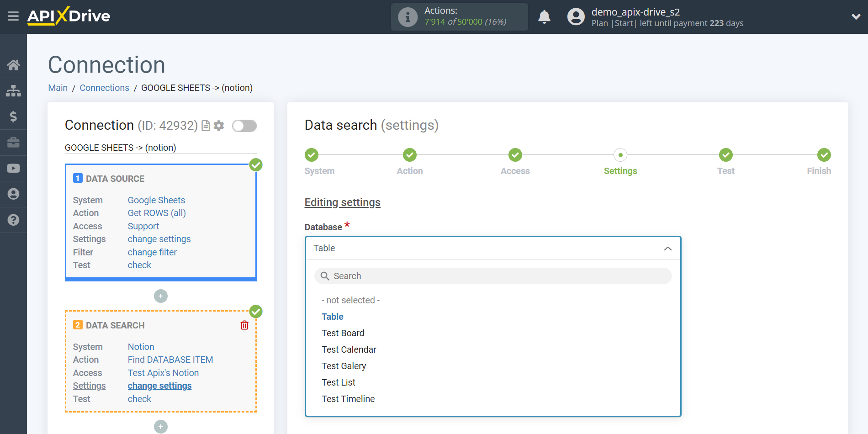Go to the Finish step

[x=824, y=155]
